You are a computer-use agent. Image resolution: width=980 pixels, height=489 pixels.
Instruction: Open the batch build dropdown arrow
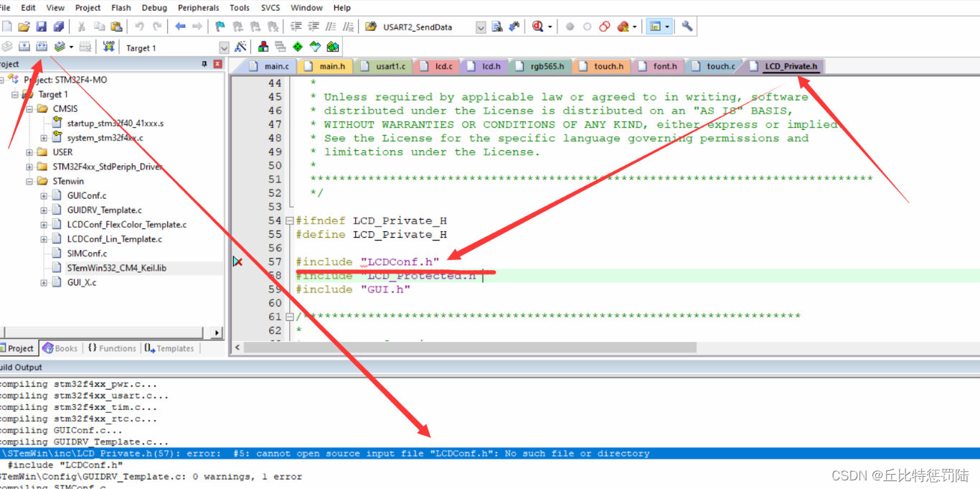pyautogui.click(x=71, y=47)
